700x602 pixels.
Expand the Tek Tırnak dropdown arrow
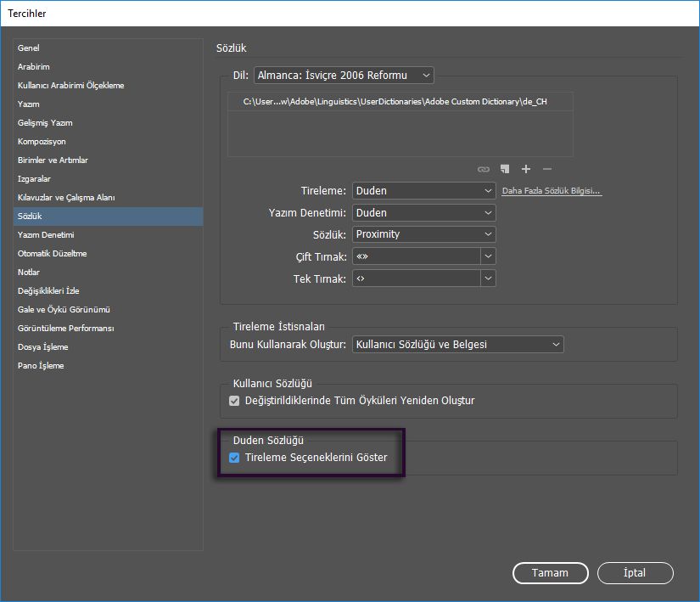click(489, 278)
